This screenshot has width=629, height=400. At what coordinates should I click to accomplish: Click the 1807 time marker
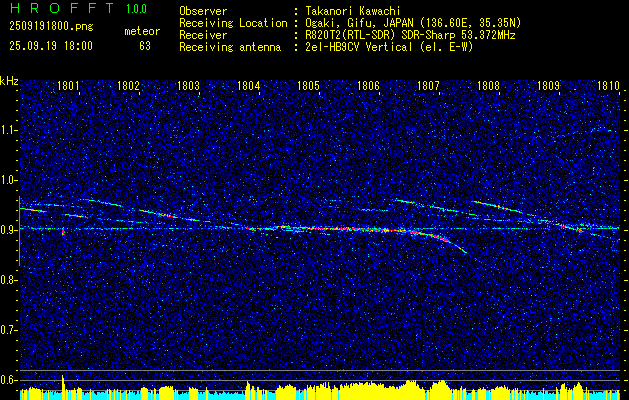(428, 86)
